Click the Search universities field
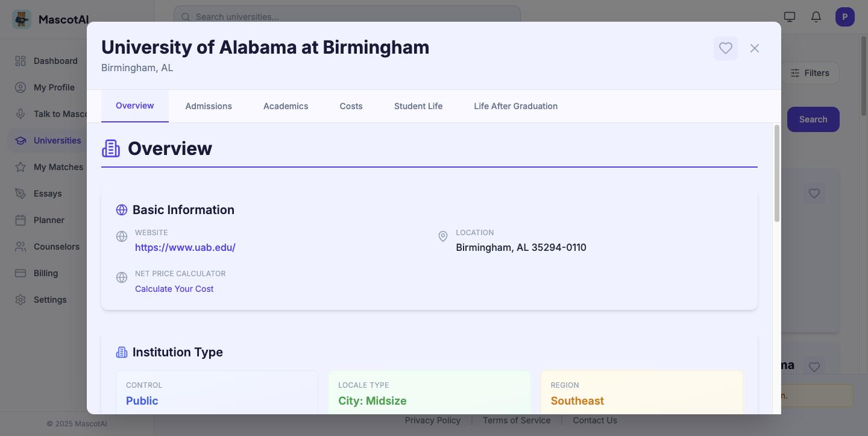The image size is (868, 436). [x=347, y=14]
